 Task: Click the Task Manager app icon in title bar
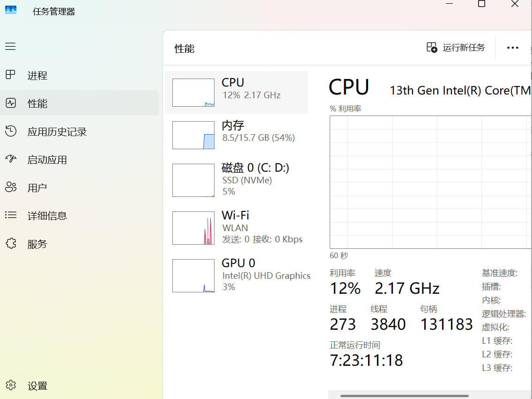10,10
